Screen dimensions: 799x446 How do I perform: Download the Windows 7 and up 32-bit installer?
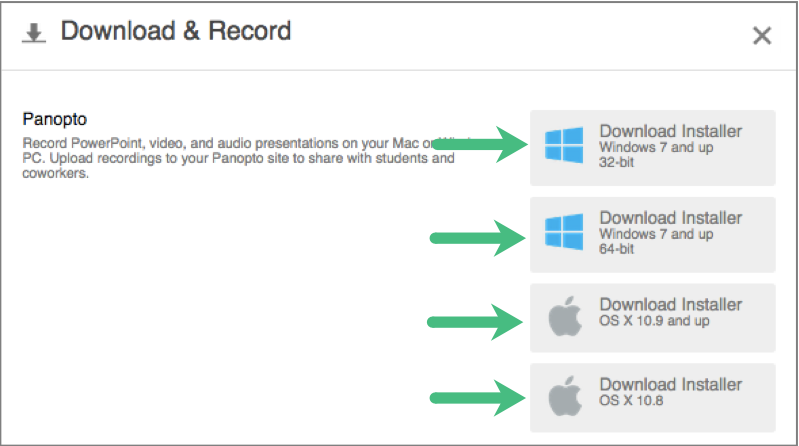pyautogui.click(x=653, y=148)
